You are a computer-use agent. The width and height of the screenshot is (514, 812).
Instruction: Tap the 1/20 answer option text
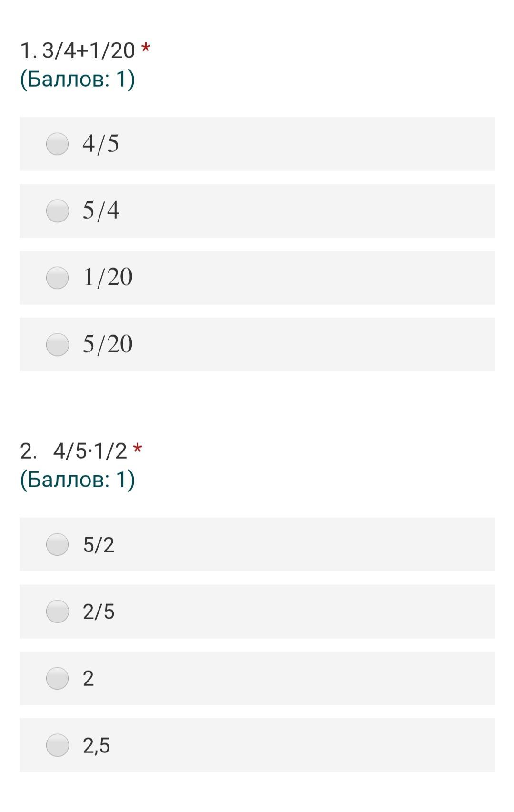point(108,278)
